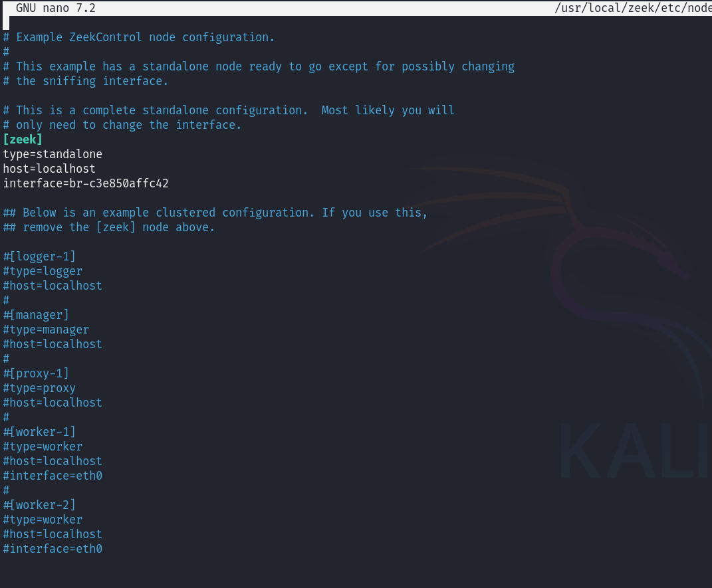Click the #type=logger line
Image resolution: width=712 pixels, height=588 pixels.
(x=43, y=271)
